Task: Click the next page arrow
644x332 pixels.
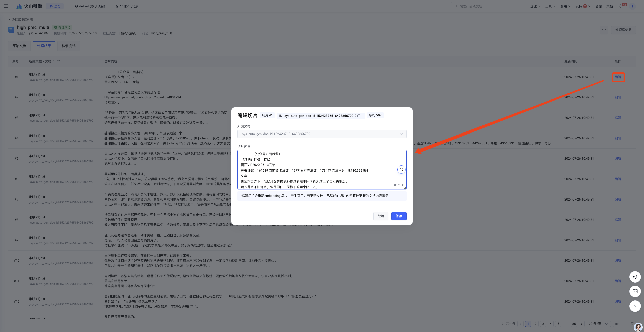Action: pyautogui.click(x=581, y=324)
